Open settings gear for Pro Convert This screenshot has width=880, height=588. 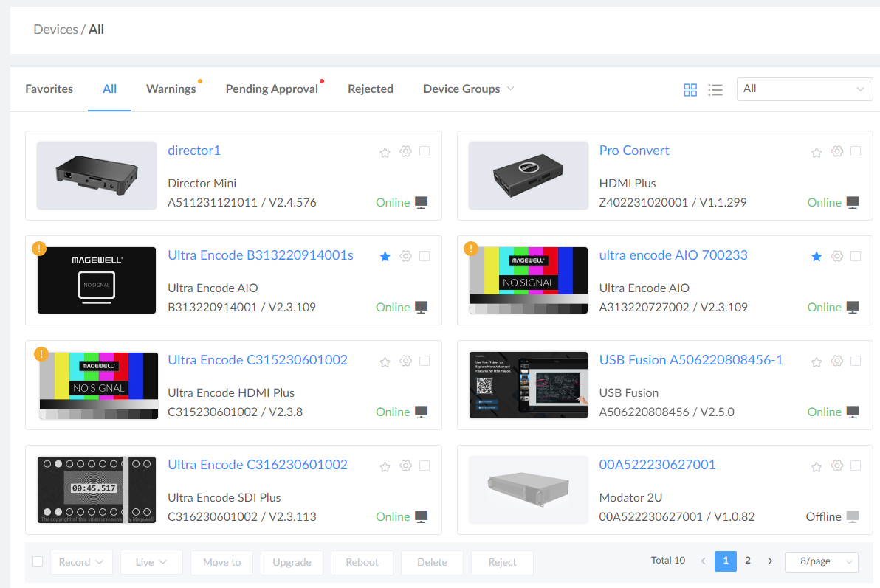click(836, 152)
